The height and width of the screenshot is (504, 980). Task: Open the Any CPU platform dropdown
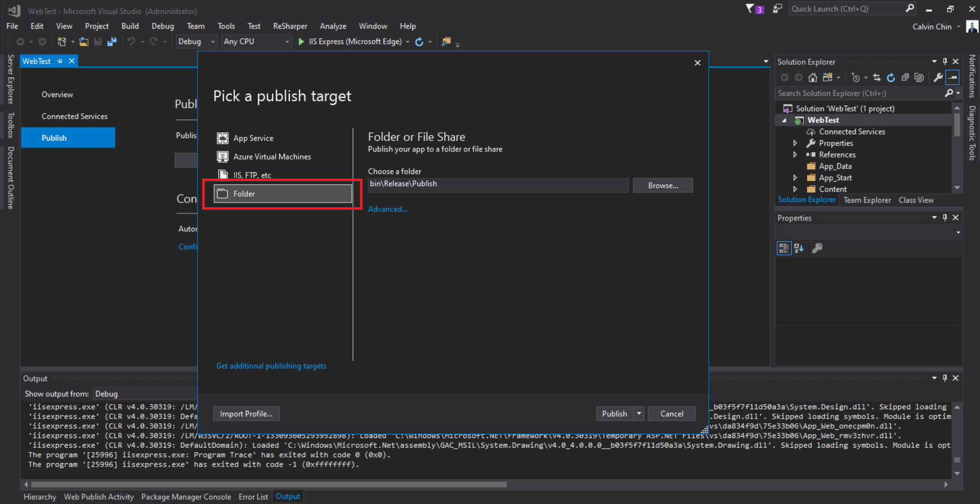(256, 41)
